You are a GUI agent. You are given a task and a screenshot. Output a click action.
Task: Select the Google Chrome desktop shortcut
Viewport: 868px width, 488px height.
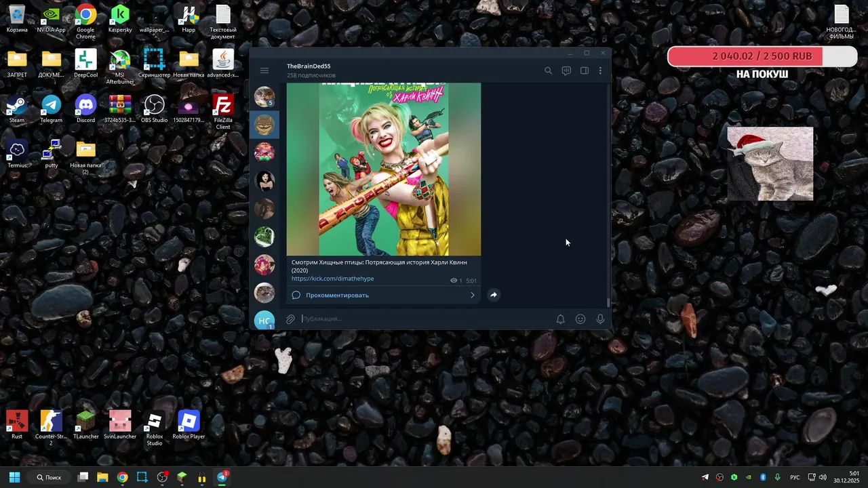pos(85,22)
